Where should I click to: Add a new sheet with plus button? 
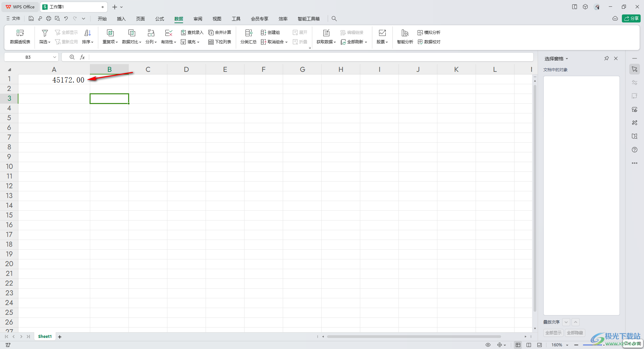[x=60, y=337]
